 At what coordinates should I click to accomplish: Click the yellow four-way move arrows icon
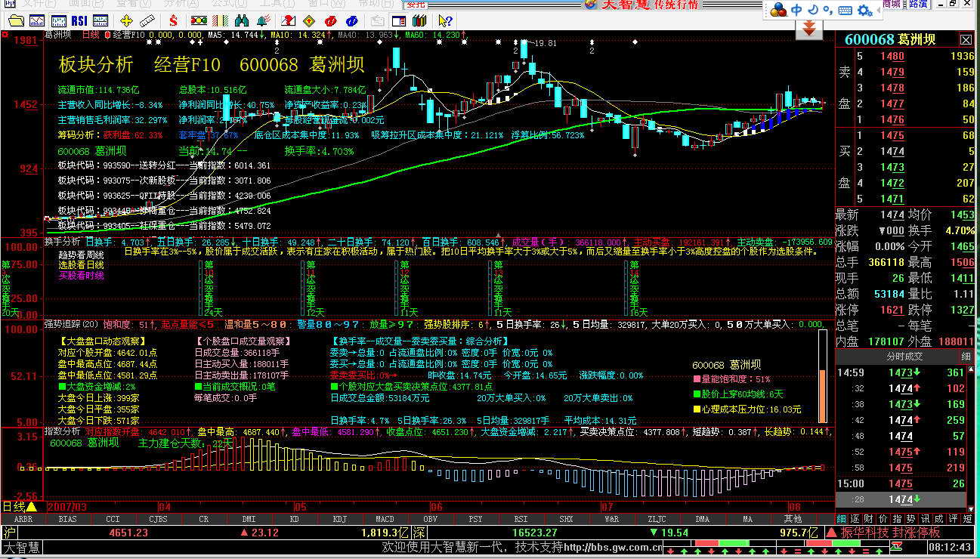[126, 20]
